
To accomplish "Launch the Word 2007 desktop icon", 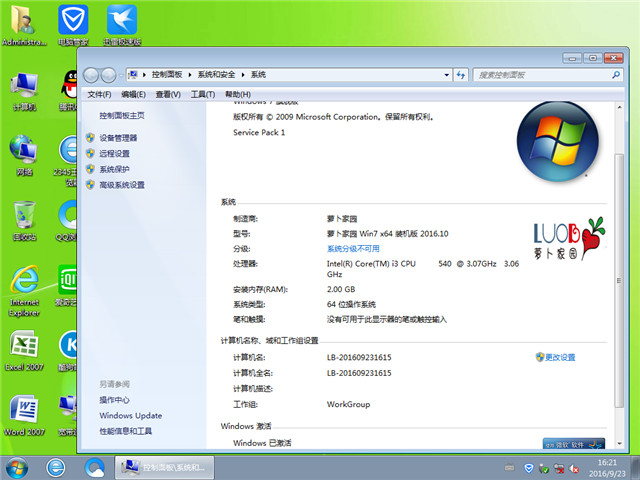I will click(24, 416).
